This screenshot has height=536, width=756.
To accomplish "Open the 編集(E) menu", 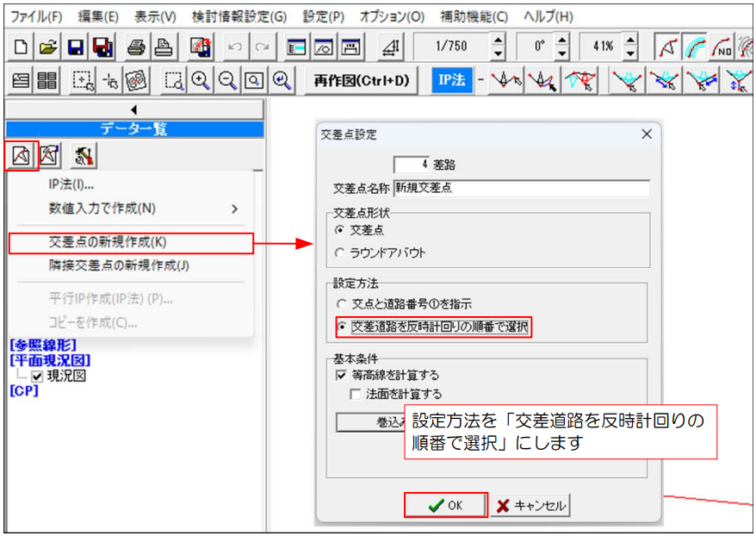I will [98, 17].
